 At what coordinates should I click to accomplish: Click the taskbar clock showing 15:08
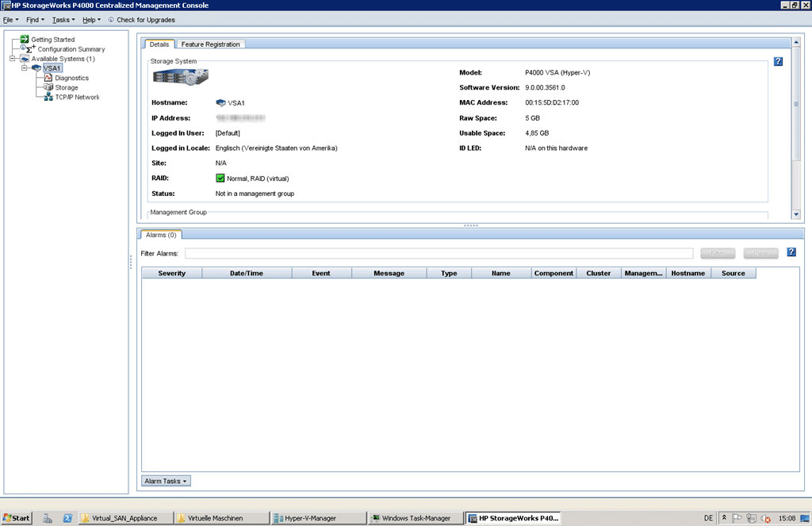point(787,518)
